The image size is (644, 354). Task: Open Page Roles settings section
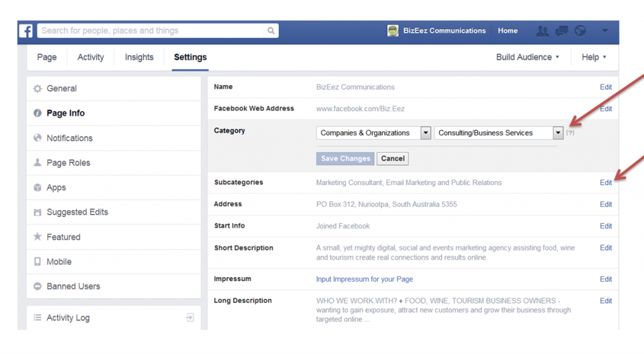tap(114, 163)
